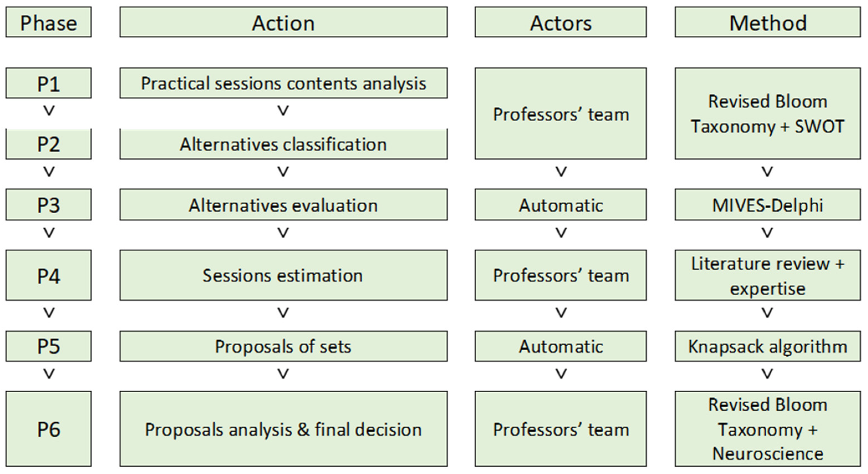
Task: Click the Actors column header
Action: point(560,22)
